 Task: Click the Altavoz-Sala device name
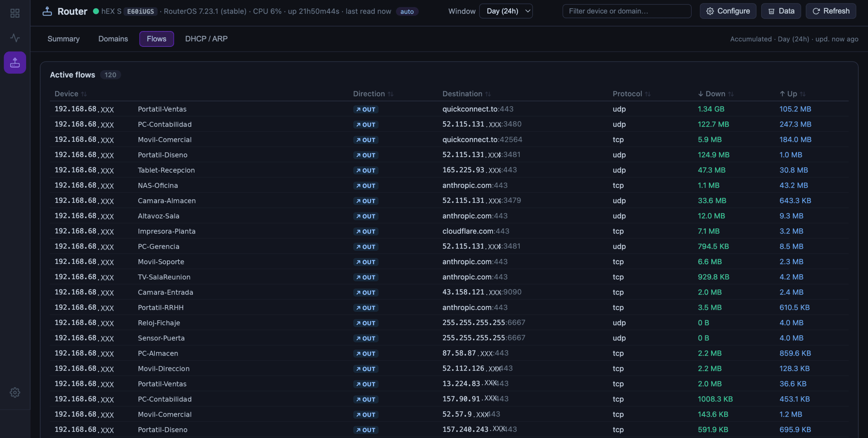[158, 216]
